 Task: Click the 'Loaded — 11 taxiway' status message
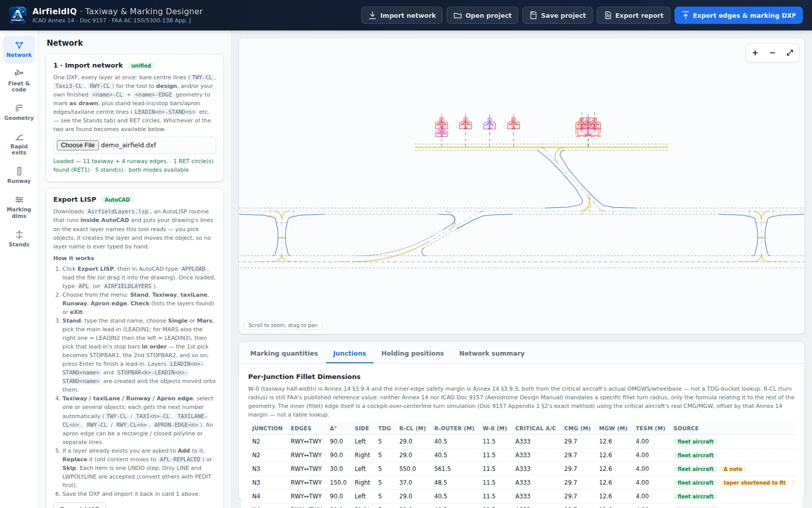(133, 166)
